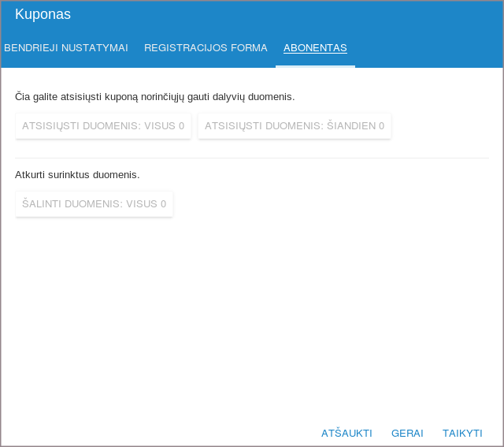Select the Abonentas tab
The width and height of the screenshot is (504, 447).
[x=315, y=48]
